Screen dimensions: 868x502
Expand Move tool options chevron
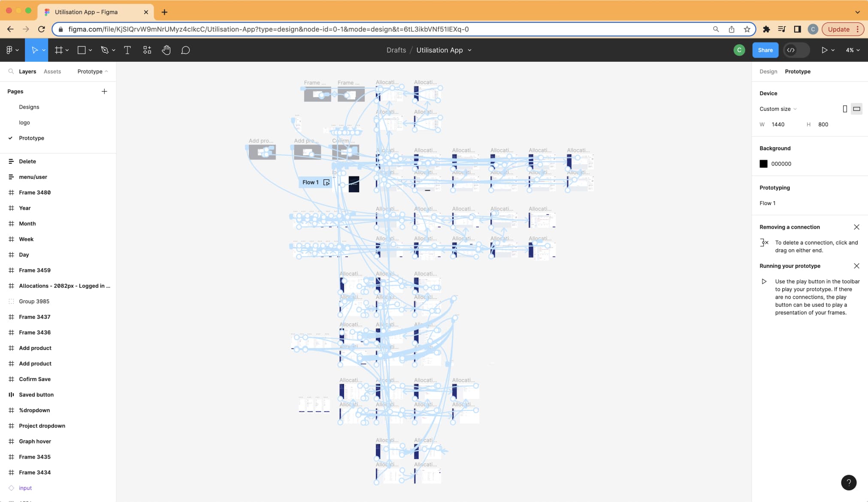click(x=44, y=50)
